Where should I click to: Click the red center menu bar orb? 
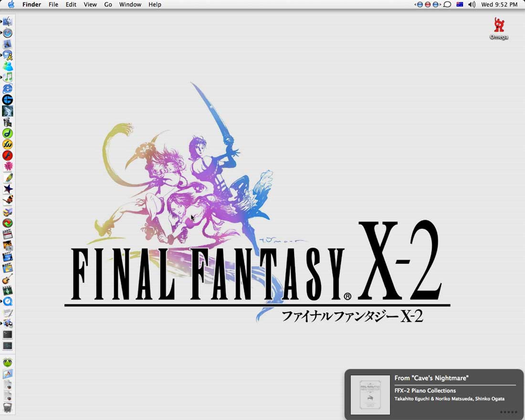coord(428,4)
